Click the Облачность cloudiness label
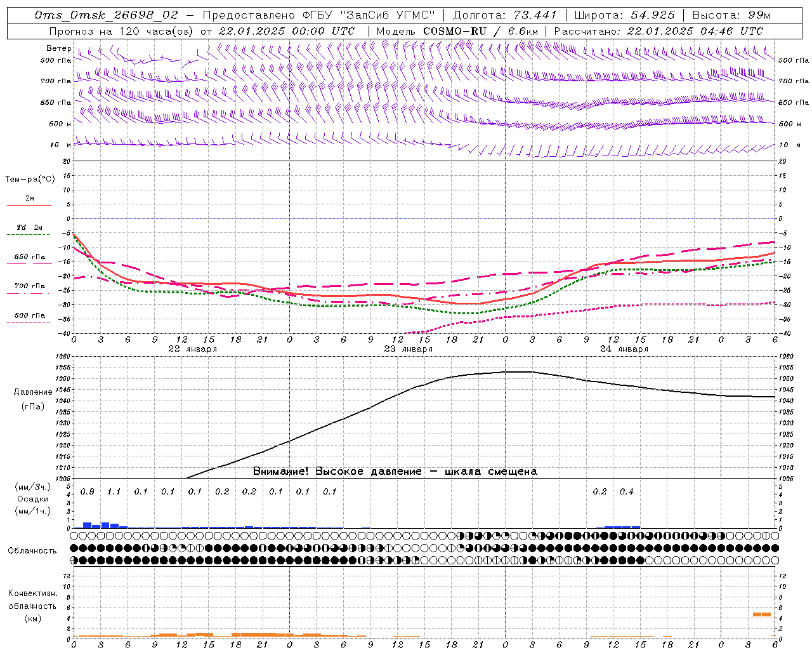The image size is (812, 650). click(x=32, y=551)
